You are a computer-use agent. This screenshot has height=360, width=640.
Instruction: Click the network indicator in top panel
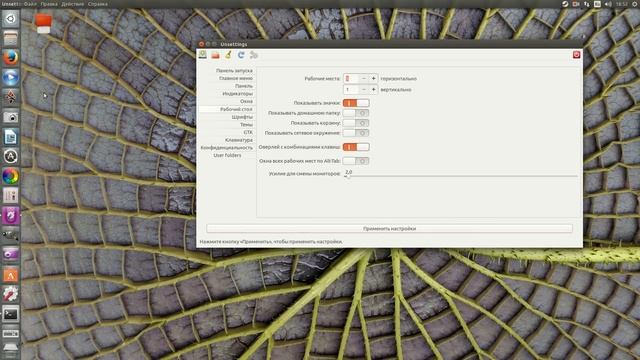[x=587, y=4]
